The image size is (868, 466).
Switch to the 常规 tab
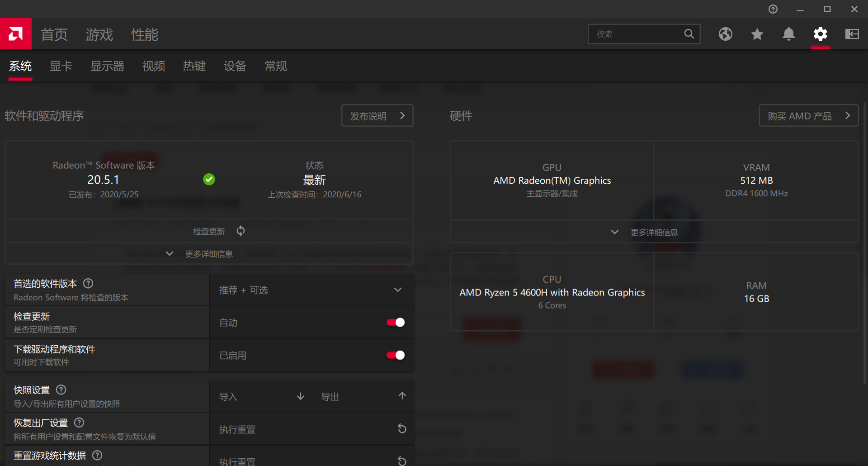pyautogui.click(x=276, y=66)
